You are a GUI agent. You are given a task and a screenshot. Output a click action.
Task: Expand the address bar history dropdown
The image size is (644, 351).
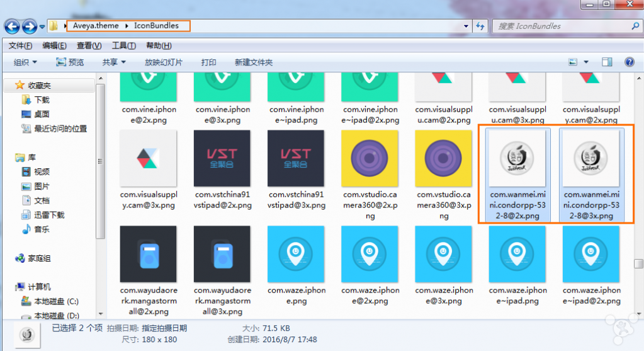466,26
